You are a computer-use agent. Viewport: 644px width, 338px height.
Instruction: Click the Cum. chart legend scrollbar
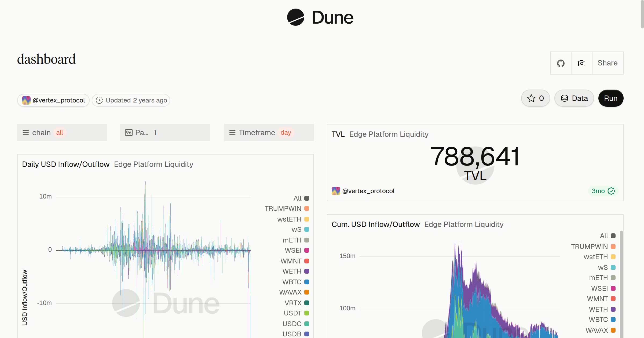pos(621,284)
